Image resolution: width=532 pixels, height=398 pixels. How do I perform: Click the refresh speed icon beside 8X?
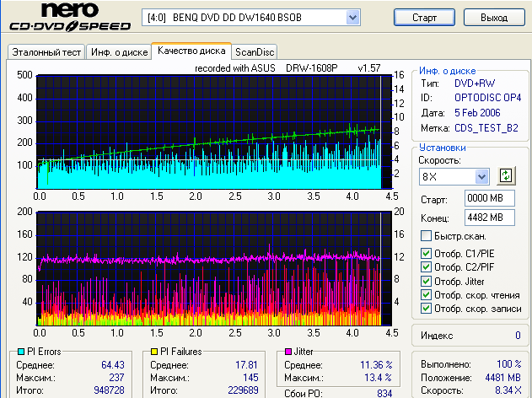[506, 176]
